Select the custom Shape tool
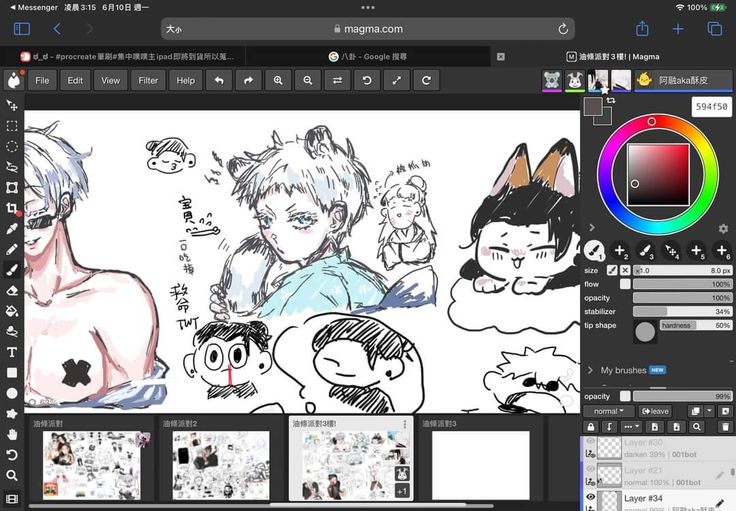736x511 pixels. coord(12,414)
